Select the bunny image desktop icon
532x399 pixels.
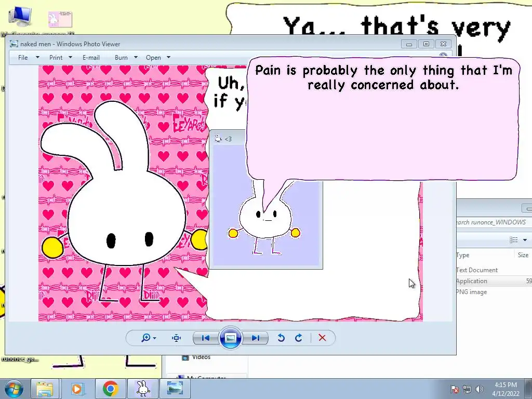[x=60, y=19]
